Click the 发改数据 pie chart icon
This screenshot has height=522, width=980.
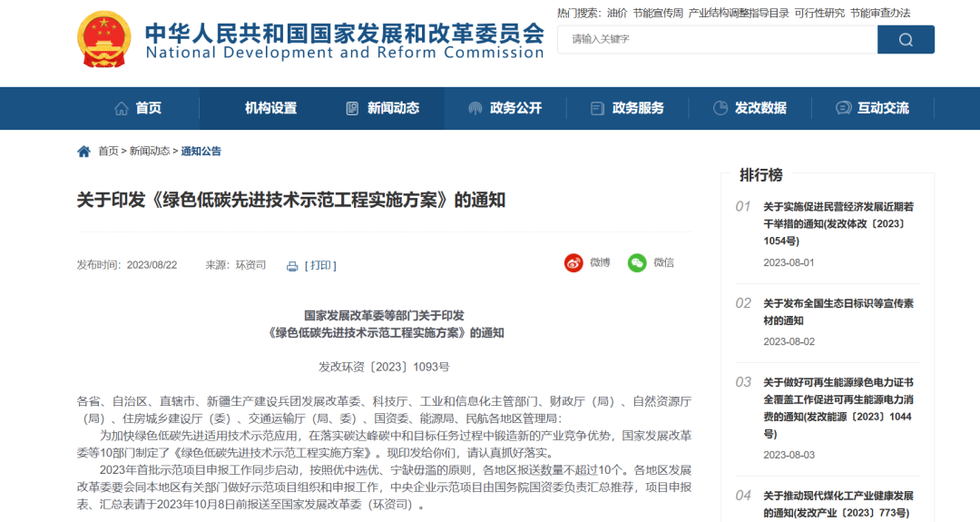(x=720, y=108)
